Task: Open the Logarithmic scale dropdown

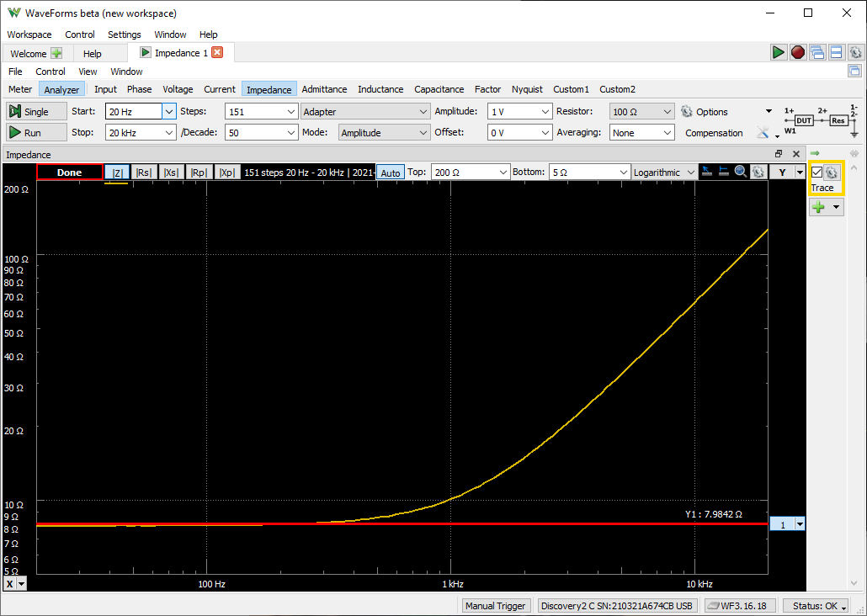Action: pyautogui.click(x=664, y=173)
